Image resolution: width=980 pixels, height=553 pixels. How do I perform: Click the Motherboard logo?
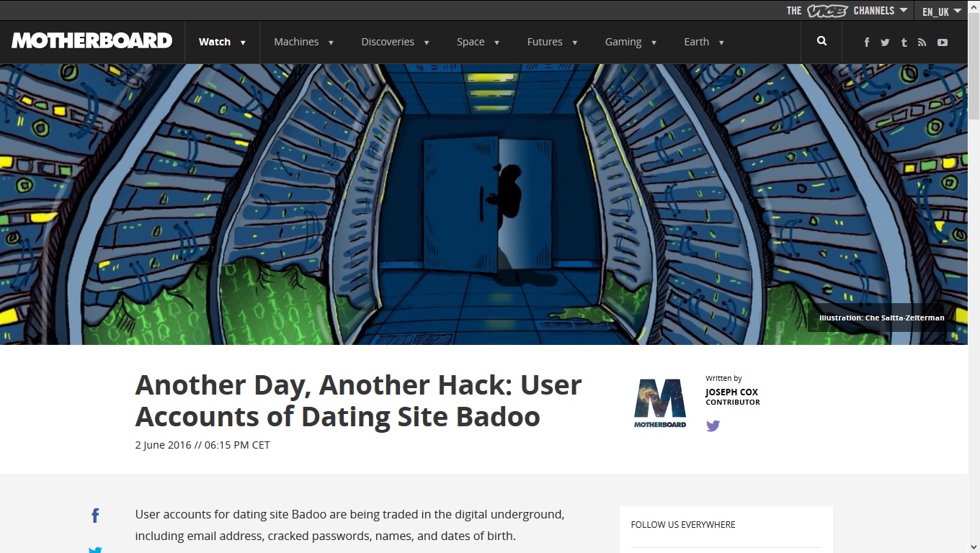click(92, 41)
